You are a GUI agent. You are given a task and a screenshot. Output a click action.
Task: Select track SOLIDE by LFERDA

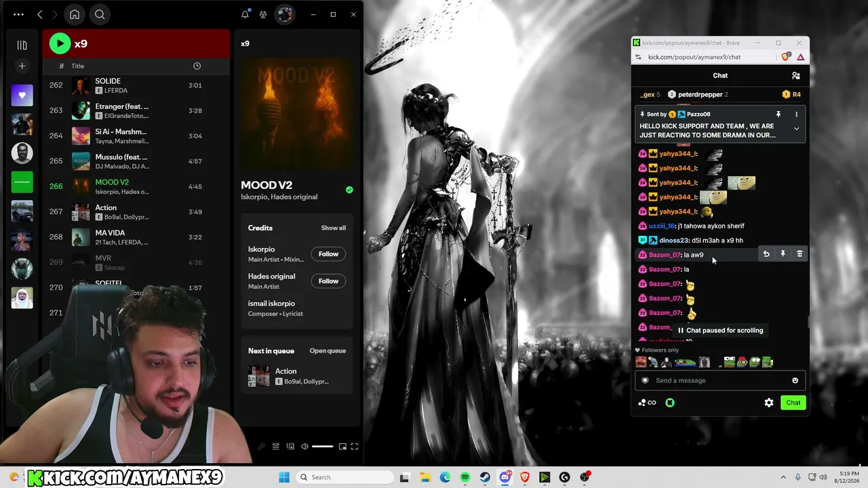137,85
